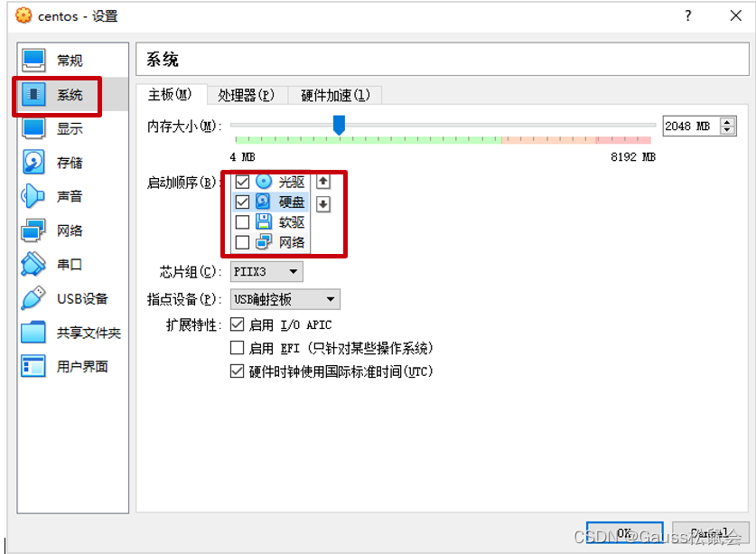Enable the 软驱 boot device checkbox

point(241,221)
